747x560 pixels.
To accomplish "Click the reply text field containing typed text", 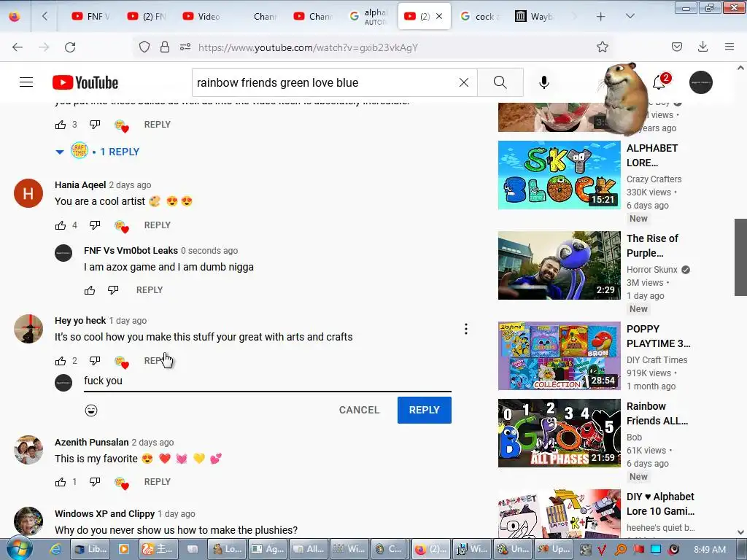I will (267, 381).
